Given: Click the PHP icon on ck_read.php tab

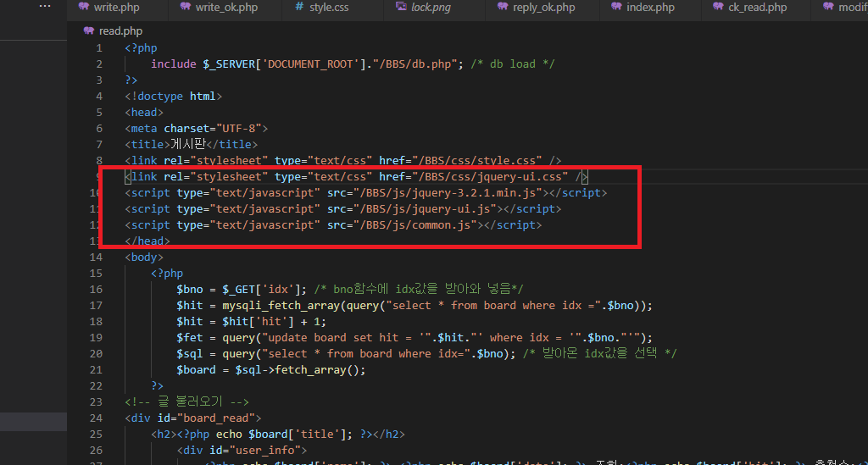Looking at the screenshot, I should (718, 7).
